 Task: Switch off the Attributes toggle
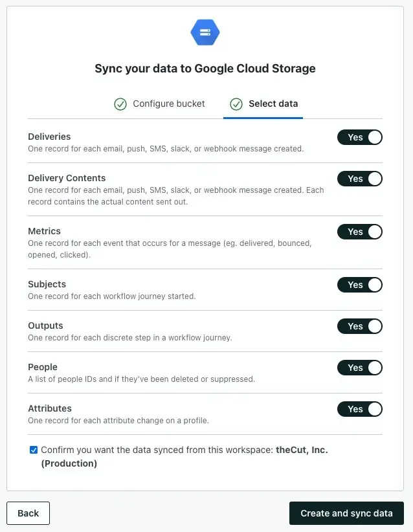pos(360,409)
